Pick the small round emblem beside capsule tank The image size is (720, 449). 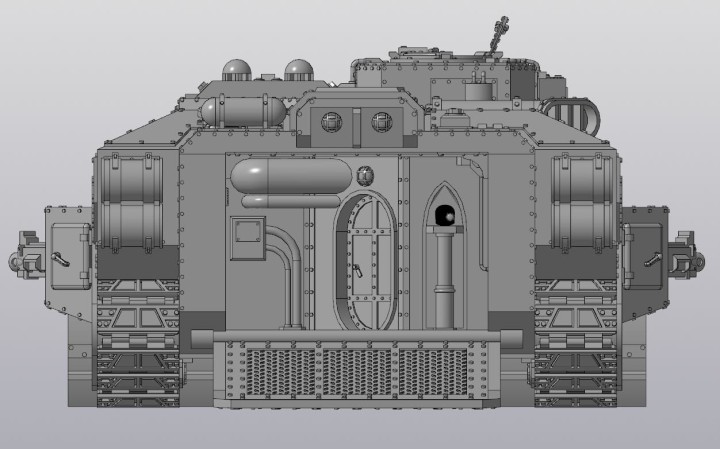click(x=365, y=176)
